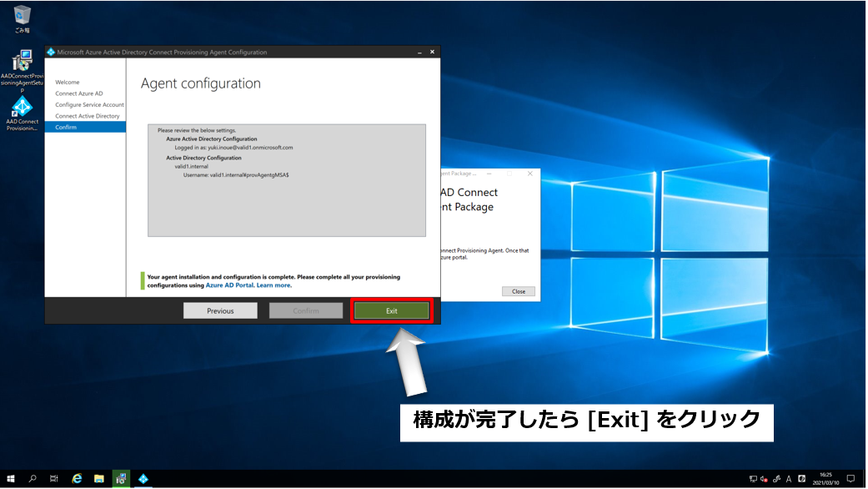Select the Welcome step in wizard sidebar
This screenshot has height=489, width=868.
(x=67, y=82)
